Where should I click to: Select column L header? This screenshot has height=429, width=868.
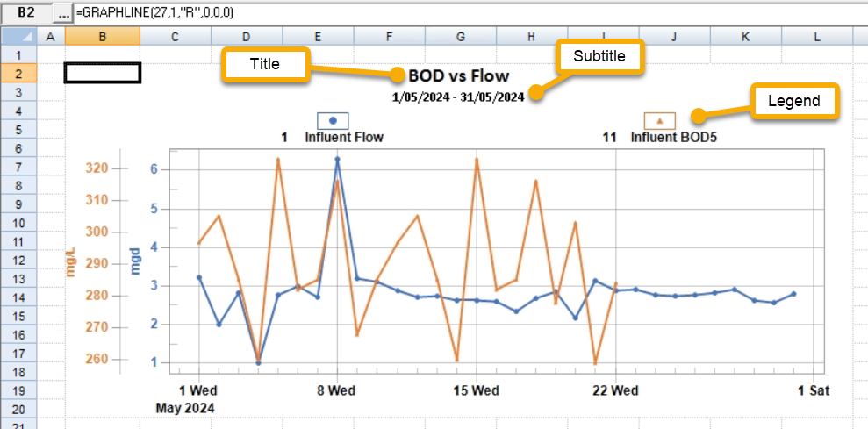tap(816, 36)
